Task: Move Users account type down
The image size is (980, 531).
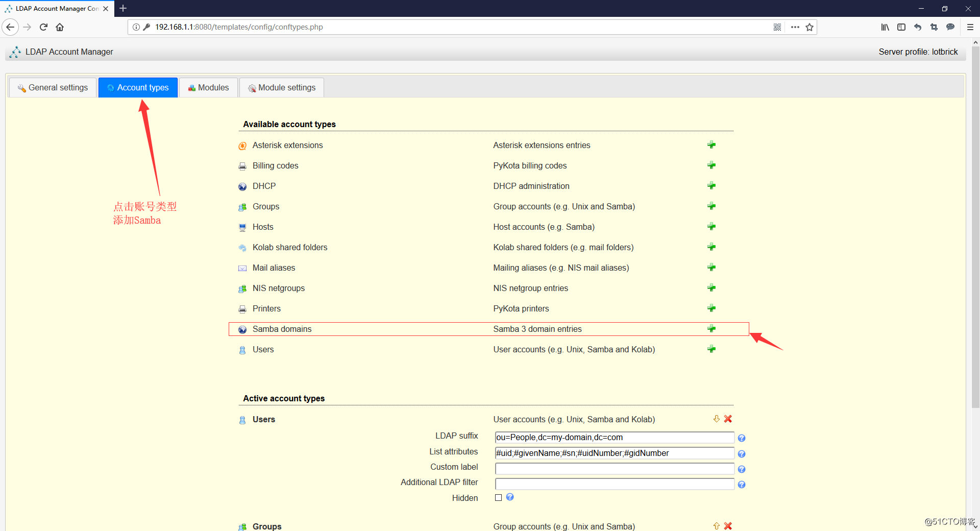Action: [x=717, y=419]
